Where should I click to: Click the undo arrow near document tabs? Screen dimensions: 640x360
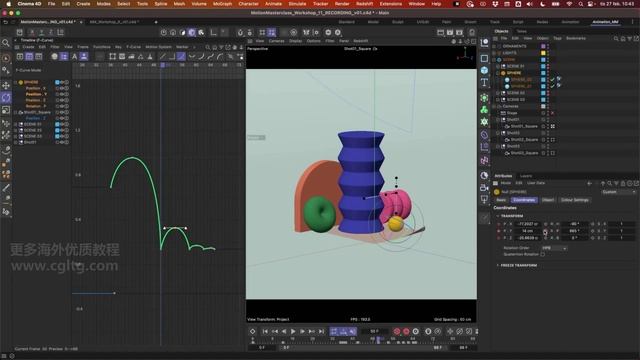click(5, 22)
